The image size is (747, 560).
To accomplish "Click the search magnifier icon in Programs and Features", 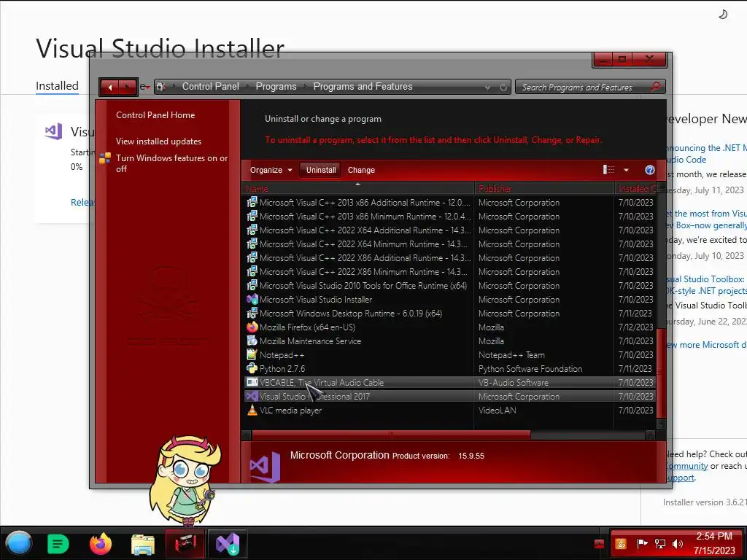I will [656, 86].
